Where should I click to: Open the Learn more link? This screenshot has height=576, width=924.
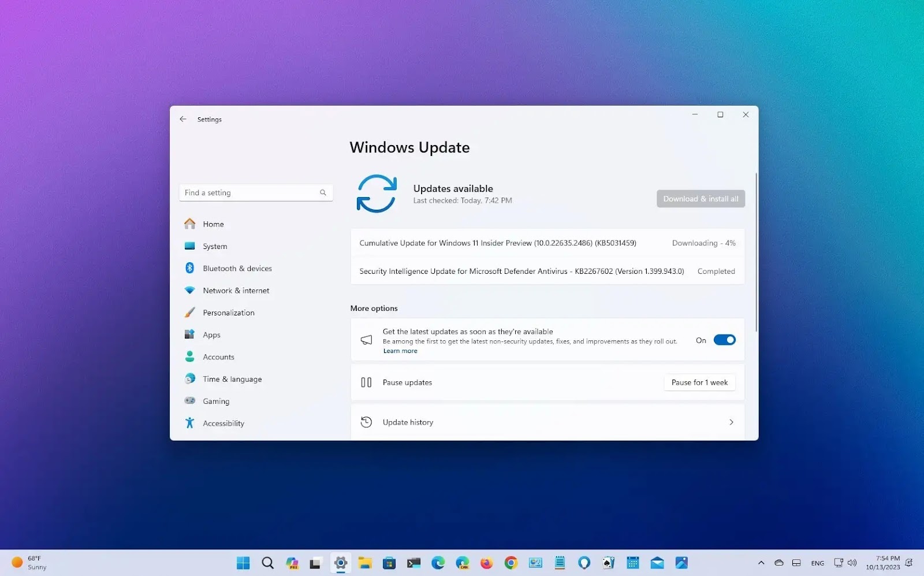tap(400, 351)
